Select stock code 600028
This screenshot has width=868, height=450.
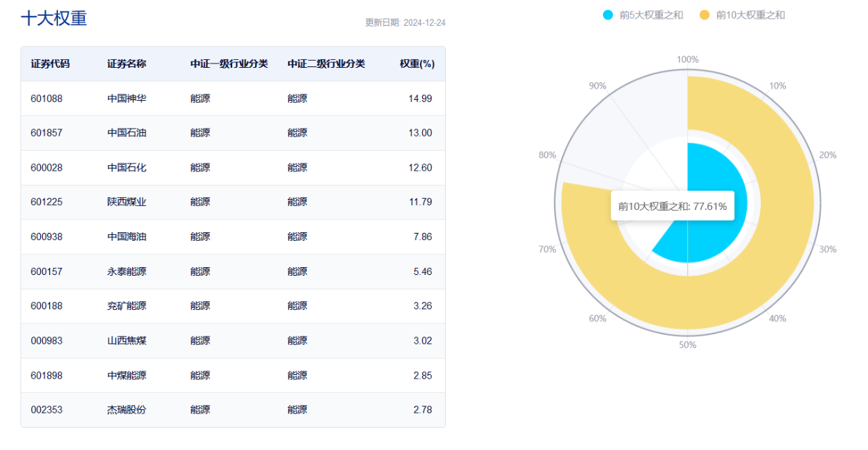tap(46, 168)
